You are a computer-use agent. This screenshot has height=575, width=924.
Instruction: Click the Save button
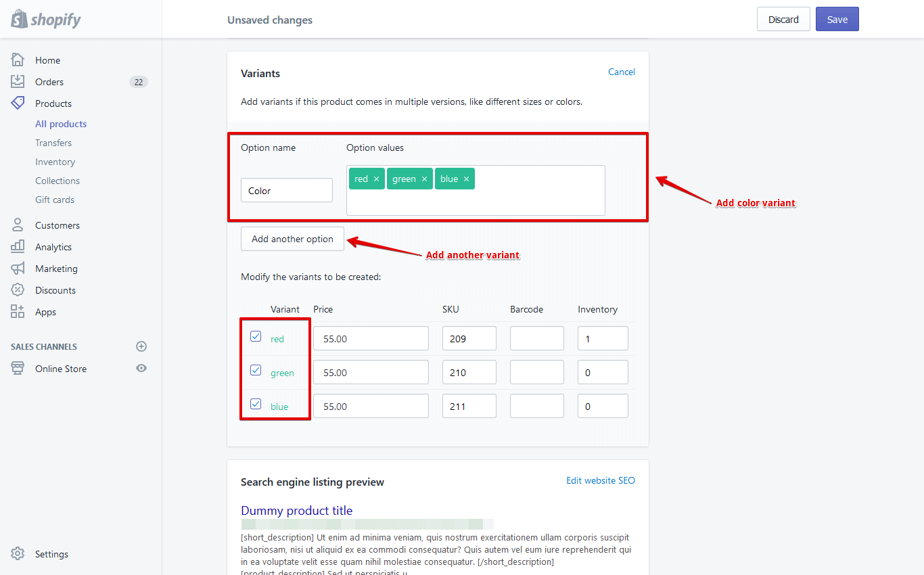[x=837, y=20]
